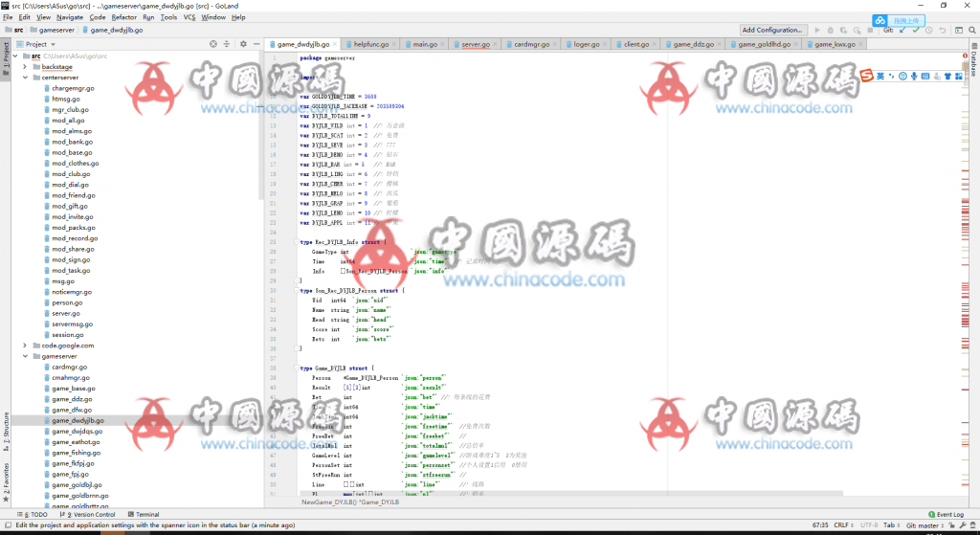Viewport: 980px width, 535px height.
Task: Switch to cardmgr.go tab
Action: click(531, 44)
